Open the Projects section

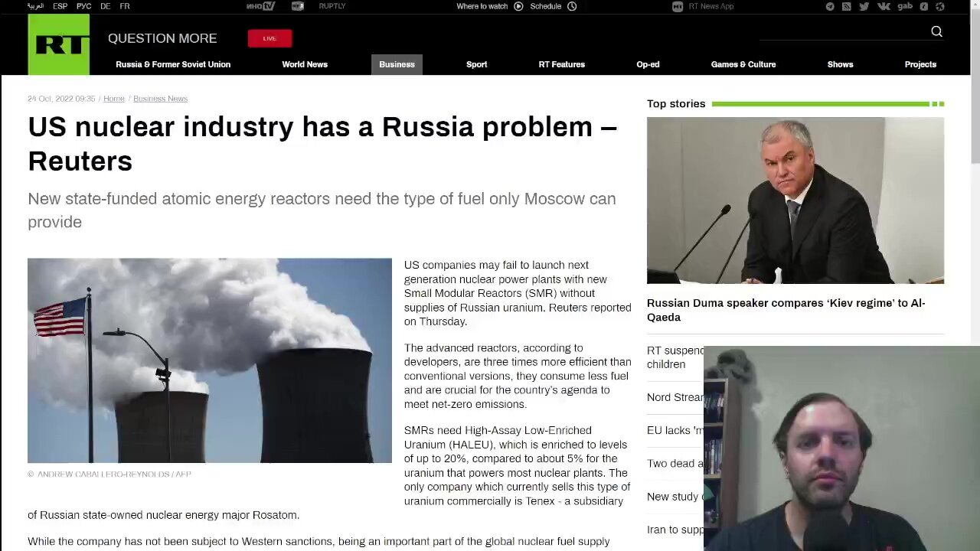pos(920,64)
